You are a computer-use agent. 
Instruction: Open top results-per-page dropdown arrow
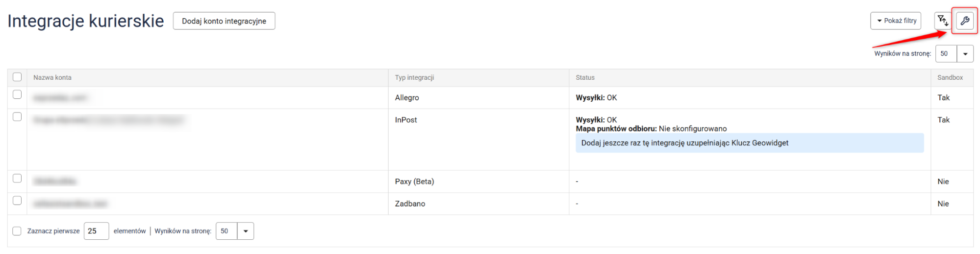click(x=965, y=54)
